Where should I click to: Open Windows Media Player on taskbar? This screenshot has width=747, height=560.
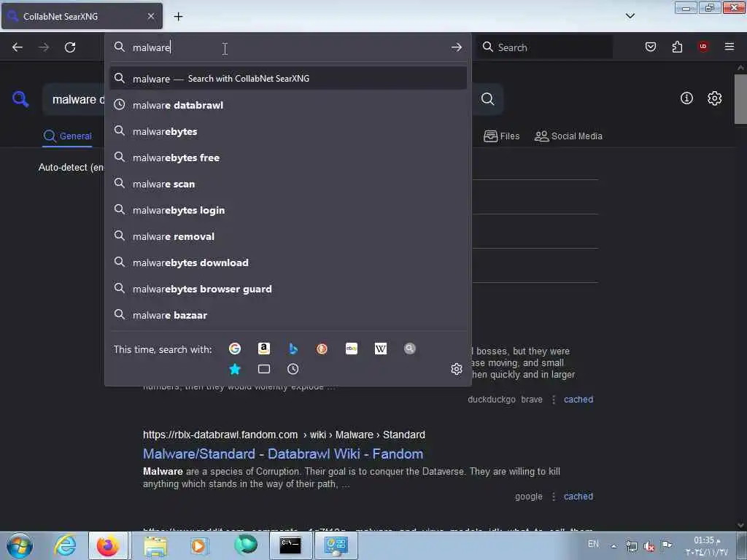coord(198,545)
